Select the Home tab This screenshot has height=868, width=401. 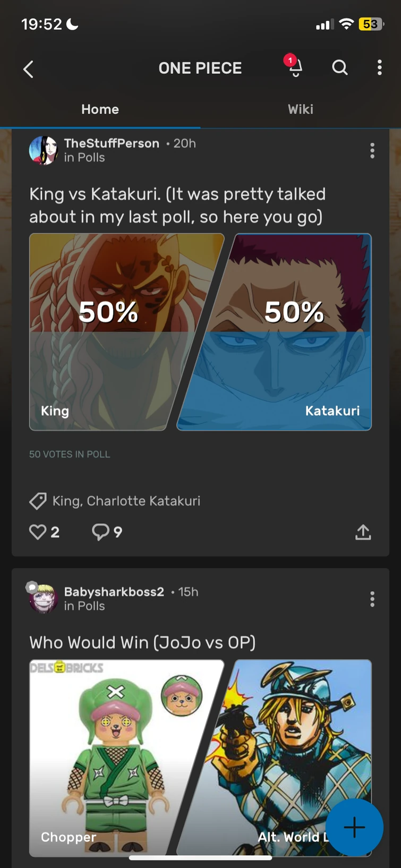[x=100, y=109]
